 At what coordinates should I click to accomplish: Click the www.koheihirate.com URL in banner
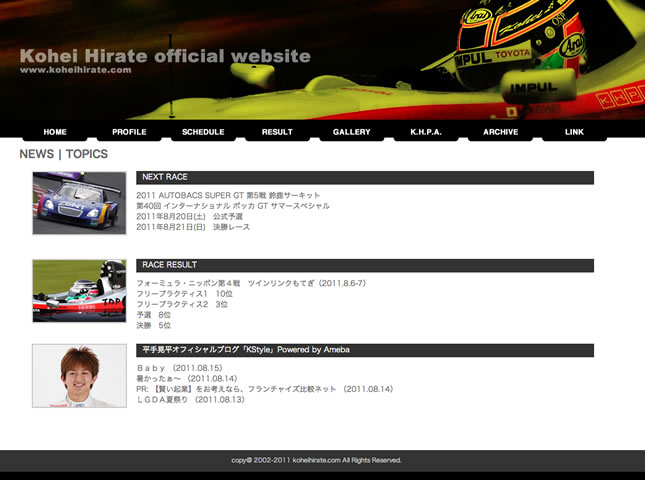click(x=76, y=70)
